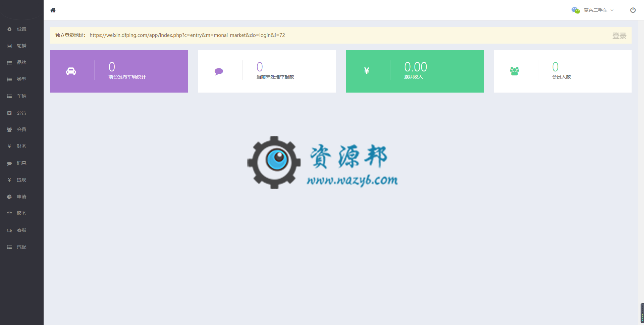Open the 申请 sidebar entry
Viewport: 644px width, 325px height.
(x=22, y=197)
